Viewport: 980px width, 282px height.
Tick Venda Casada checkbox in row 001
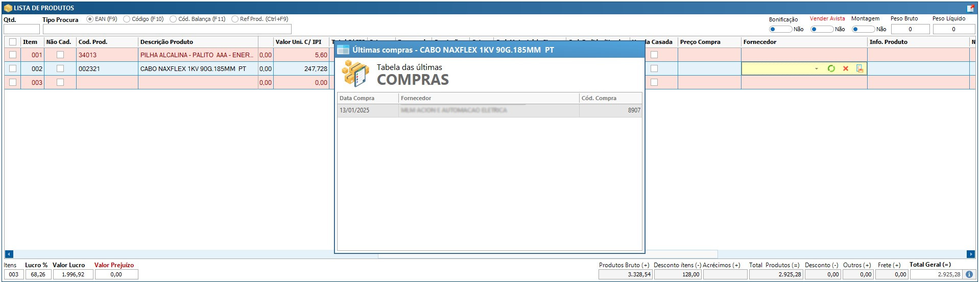654,55
